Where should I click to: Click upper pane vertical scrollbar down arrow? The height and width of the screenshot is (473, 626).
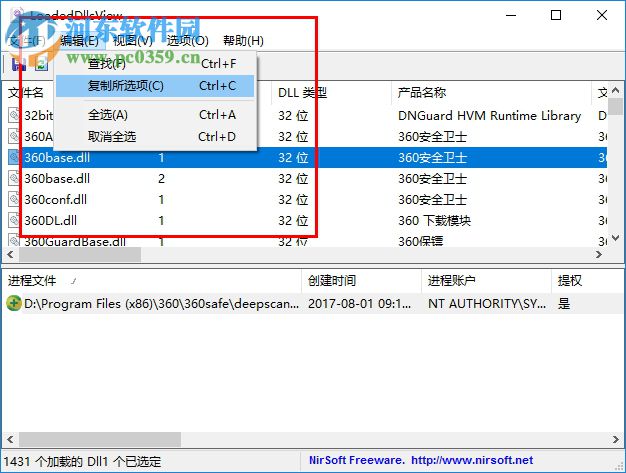coord(615,238)
